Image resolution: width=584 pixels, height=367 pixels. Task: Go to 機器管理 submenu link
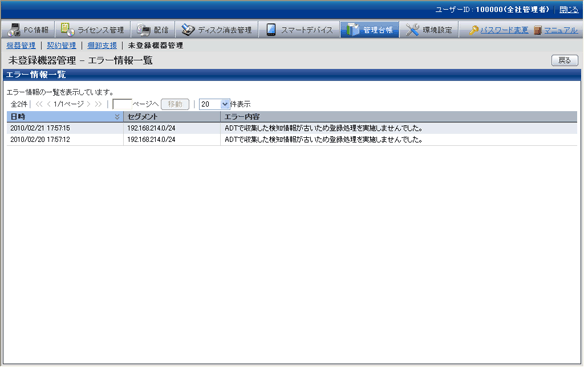coord(21,45)
